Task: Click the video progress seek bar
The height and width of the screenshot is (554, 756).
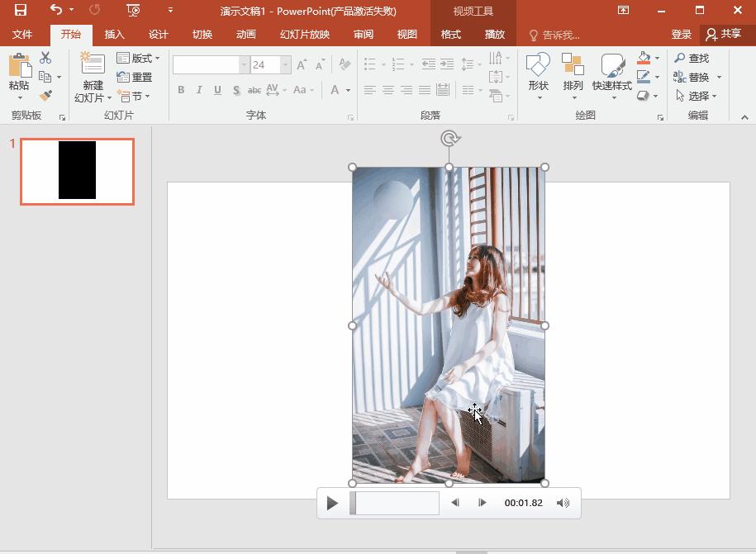Action: tap(395, 503)
